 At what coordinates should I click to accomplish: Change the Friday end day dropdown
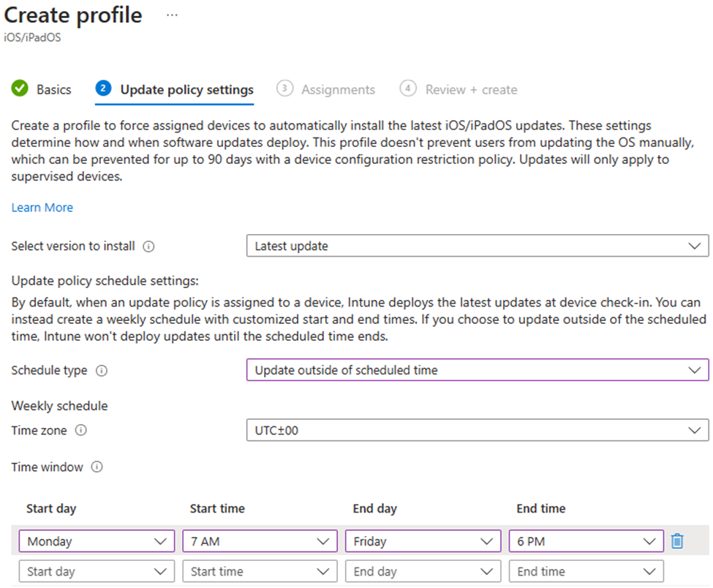[423, 542]
